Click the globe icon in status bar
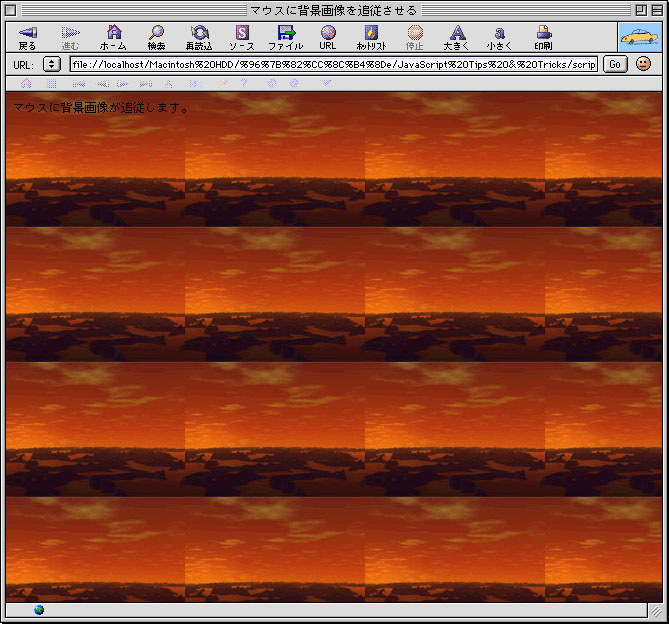This screenshot has height=624, width=669. pyautogui.click(x=39, y=610)
